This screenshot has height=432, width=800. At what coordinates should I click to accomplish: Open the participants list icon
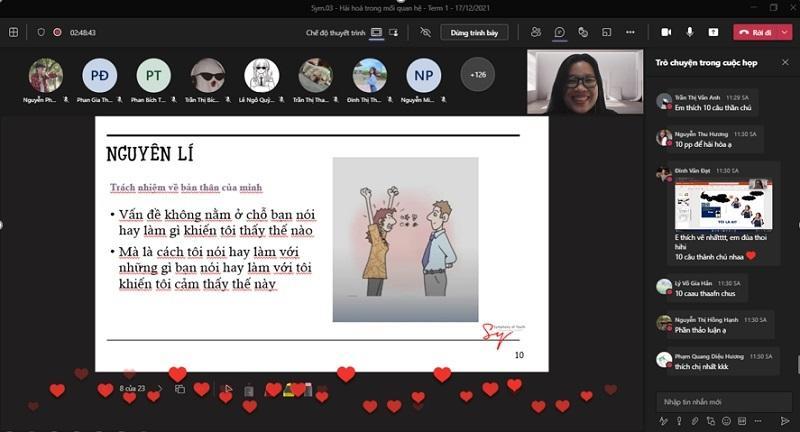tap(537, 32)
